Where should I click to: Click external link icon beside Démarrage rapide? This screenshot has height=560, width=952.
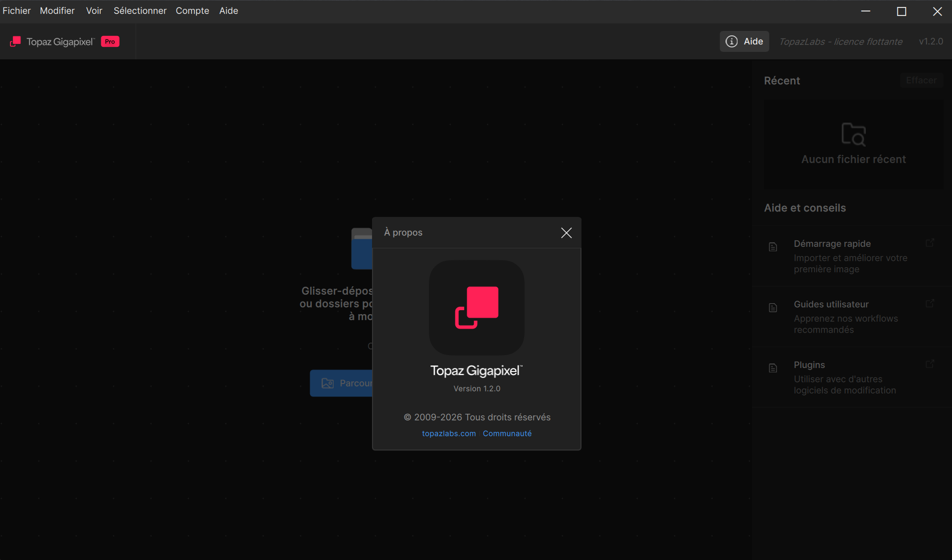[x=930, y=242]
